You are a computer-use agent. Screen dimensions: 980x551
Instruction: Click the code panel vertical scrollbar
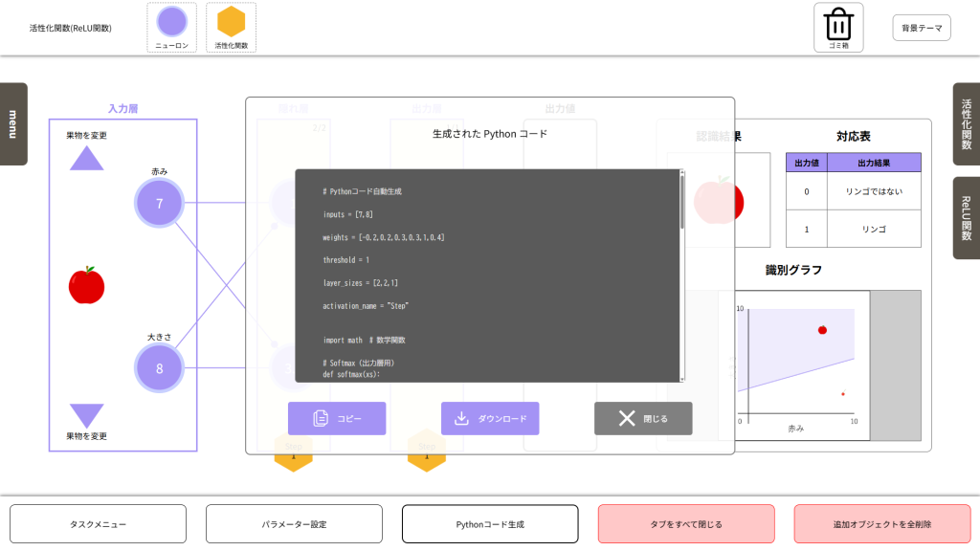(681, 203)
